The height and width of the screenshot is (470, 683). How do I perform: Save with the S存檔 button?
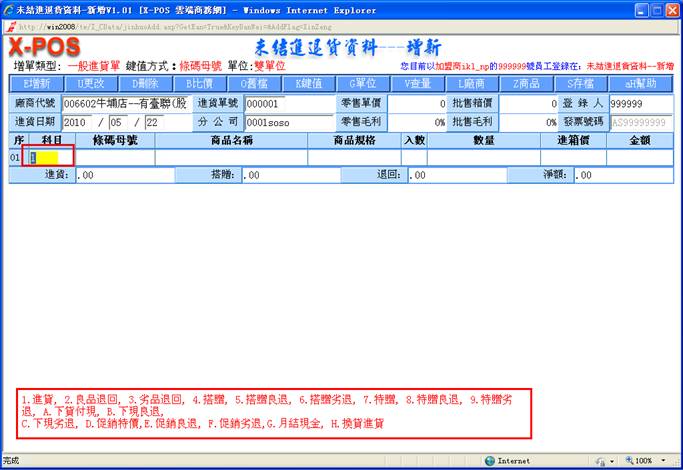(x=580, y=83)
